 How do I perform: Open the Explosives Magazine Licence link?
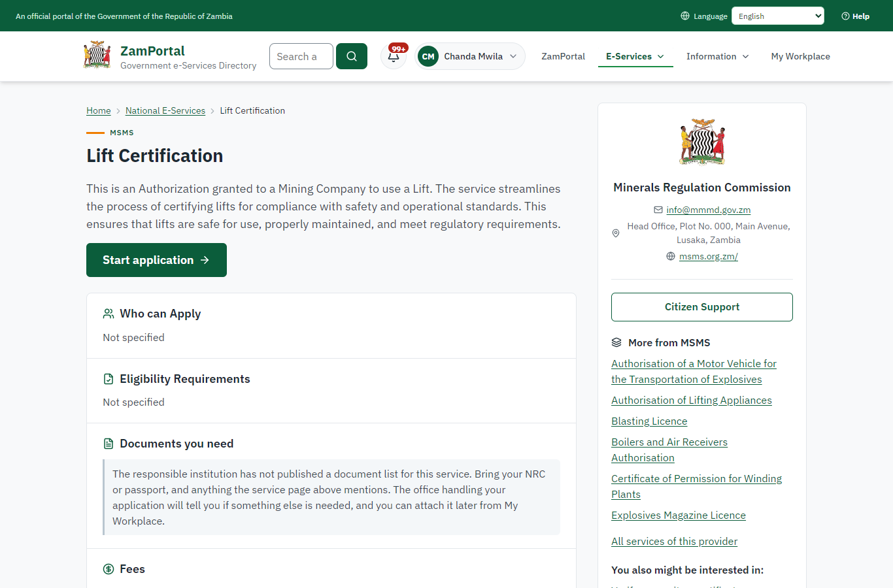click(679, 515)
